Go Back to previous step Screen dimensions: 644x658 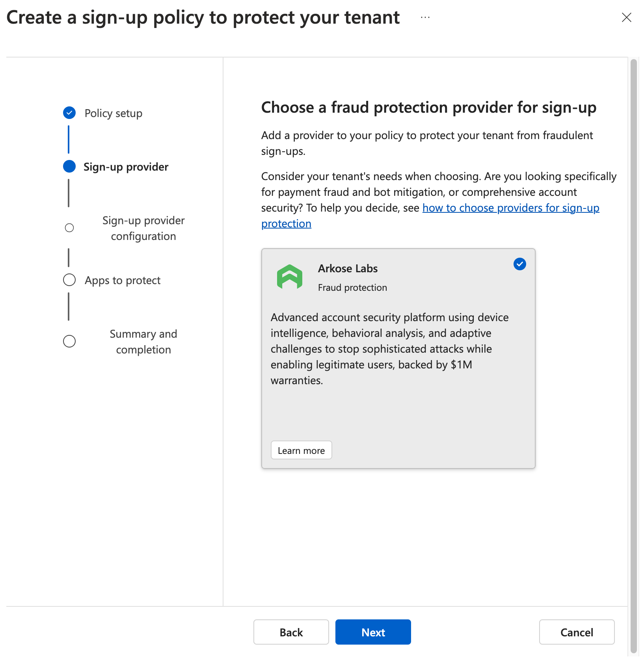291,632
